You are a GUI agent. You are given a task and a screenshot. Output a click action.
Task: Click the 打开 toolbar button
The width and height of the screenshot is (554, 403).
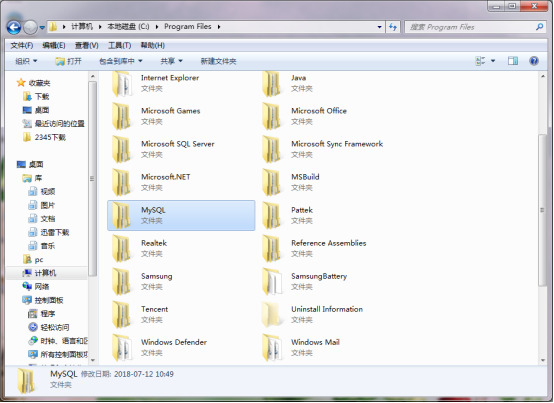click(x=69, y=61)
